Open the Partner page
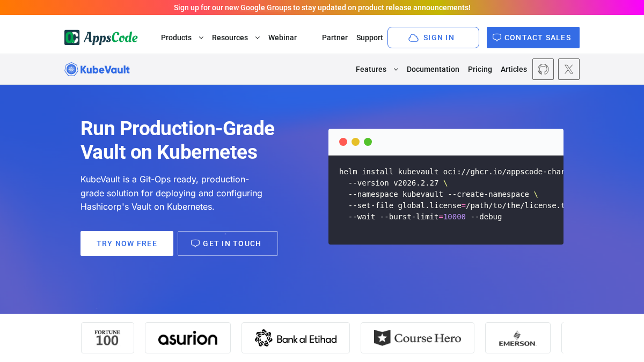This screenshot has height=362, width=644. click(x=335, y=38)
